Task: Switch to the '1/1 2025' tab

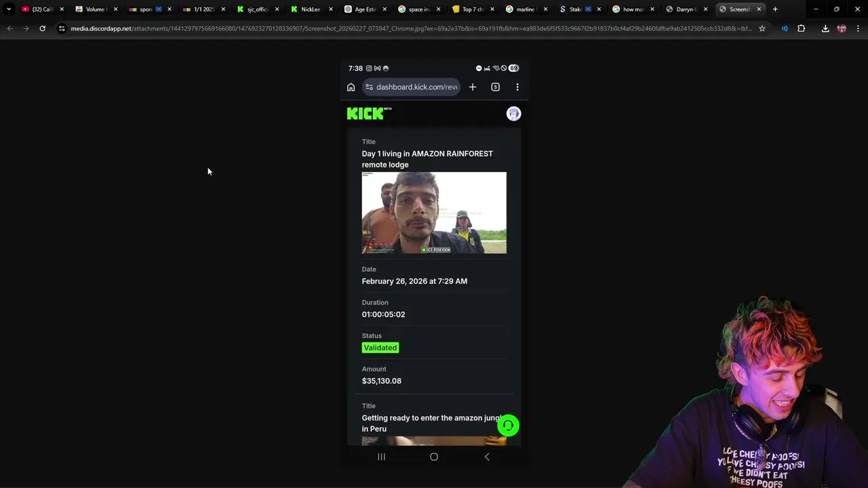Action: tap(203, 9)
